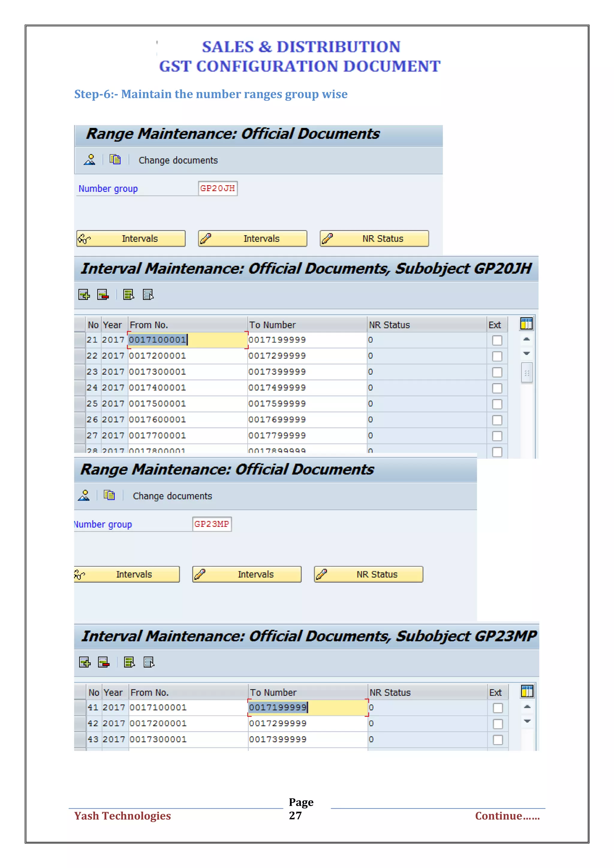The height and width of the screenshot is (868, 614).
Task: Tick the Ext checkbox for interval No 22
Action: click(497, 356)
